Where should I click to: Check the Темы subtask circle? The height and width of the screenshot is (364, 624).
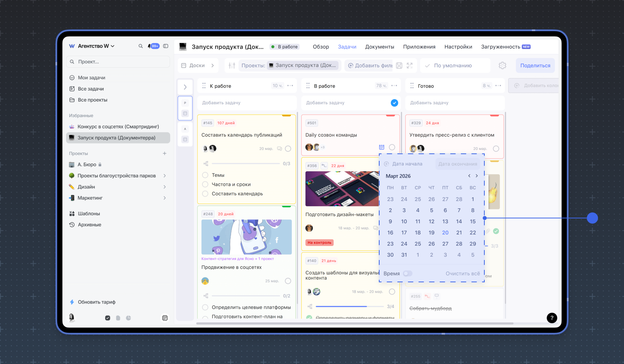(205, 175)
